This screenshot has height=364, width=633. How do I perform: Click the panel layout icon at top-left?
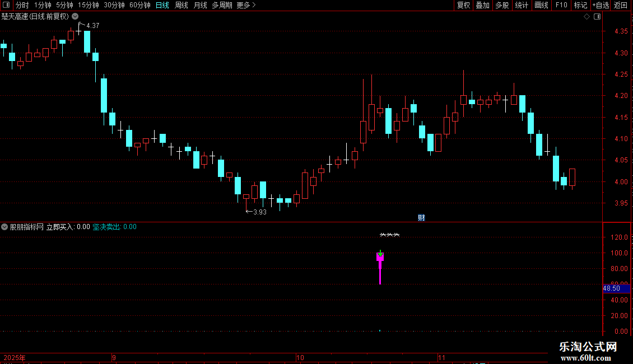point(6,5)
